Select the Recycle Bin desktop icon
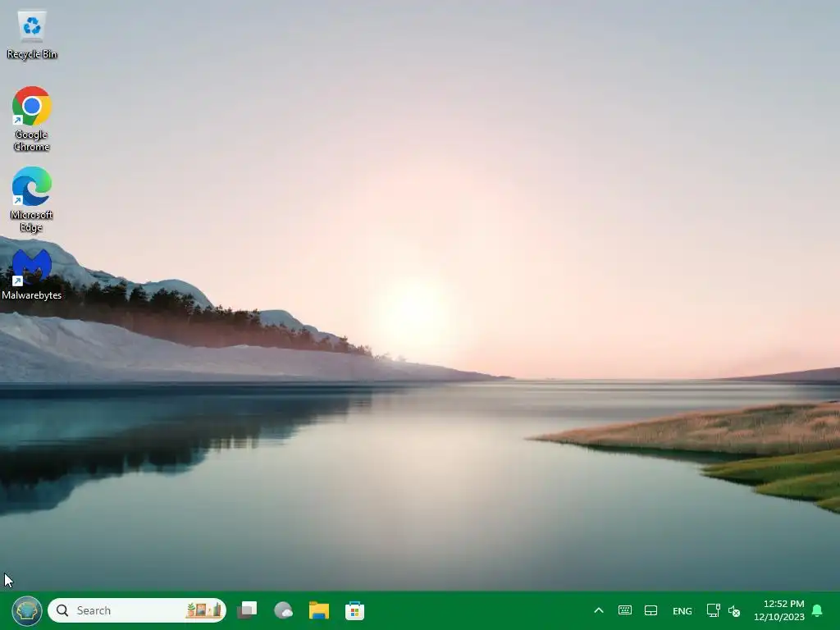The height and width of the screenshot is (630, 840). 32,34
